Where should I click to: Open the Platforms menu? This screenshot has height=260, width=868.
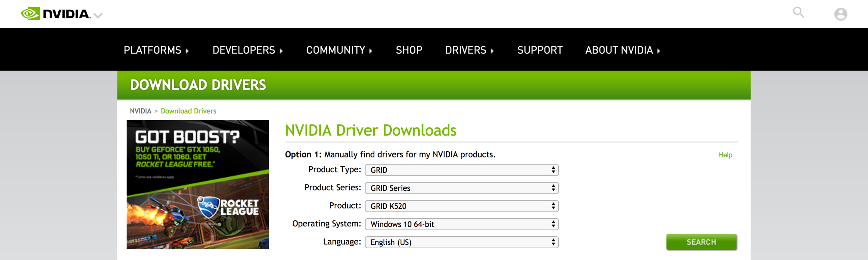[156, 50]
